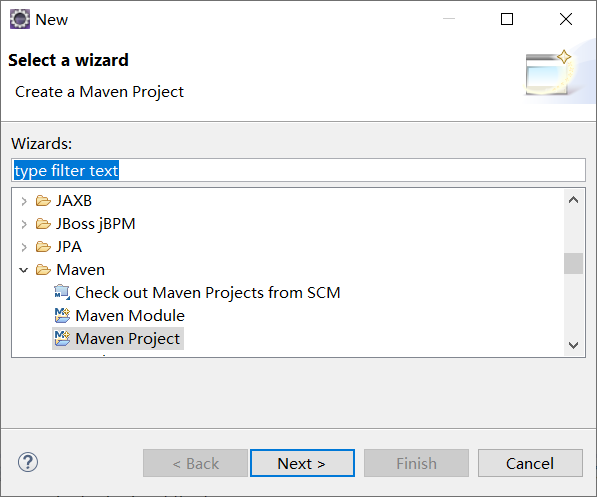Expand the JAXB category
Viewport: 597px width, 497px height.
point(24,201)
